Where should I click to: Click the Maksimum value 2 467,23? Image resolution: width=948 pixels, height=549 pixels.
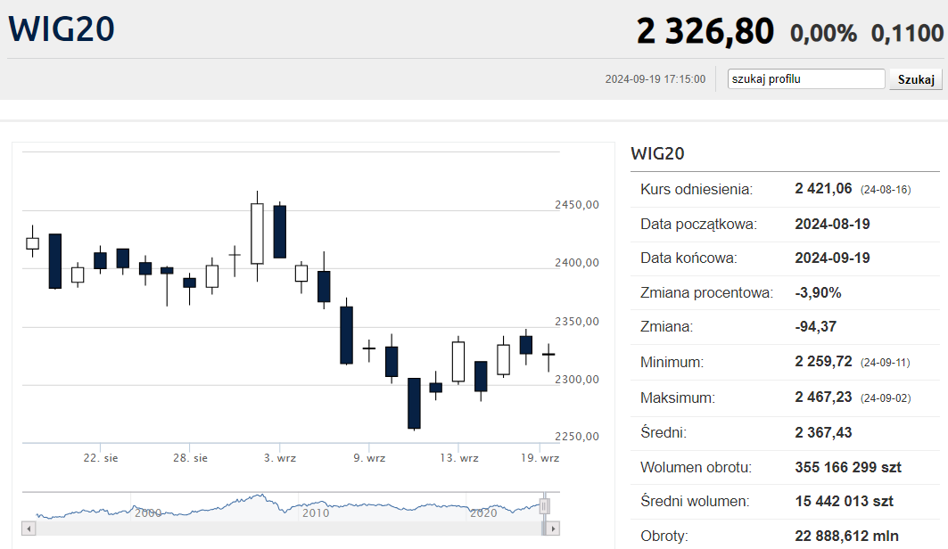click(823, 397)
